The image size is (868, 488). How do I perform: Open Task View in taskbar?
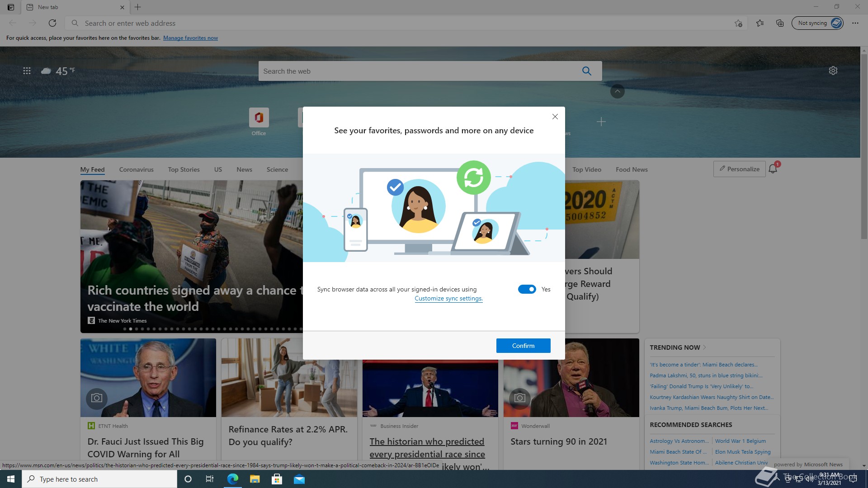click(209, 479)
